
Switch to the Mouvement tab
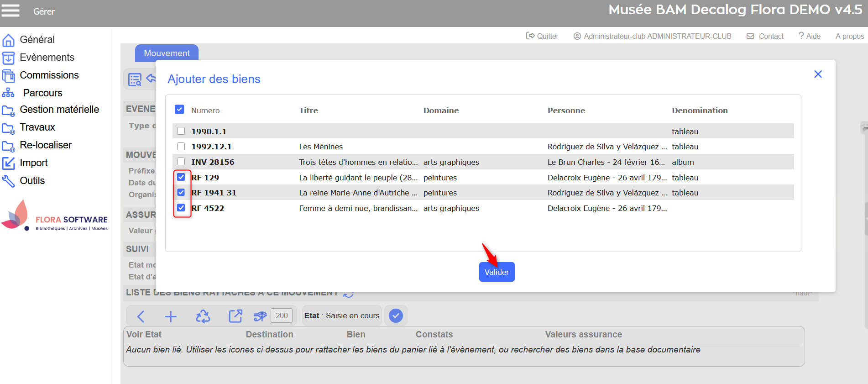click(x=167, y=53)
